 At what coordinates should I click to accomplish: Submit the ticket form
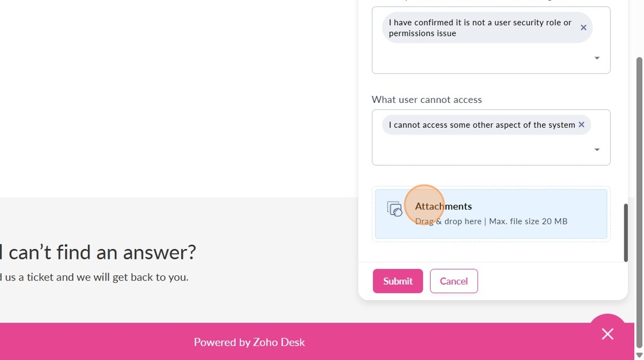pyautogui.click(x=397, y=281)
